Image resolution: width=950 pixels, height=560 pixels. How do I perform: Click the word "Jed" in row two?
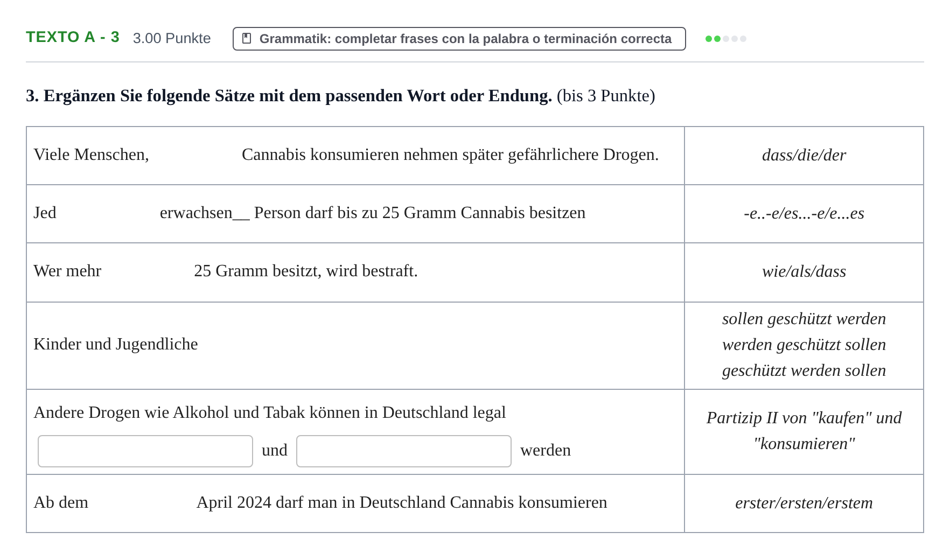tap(45, 213)
